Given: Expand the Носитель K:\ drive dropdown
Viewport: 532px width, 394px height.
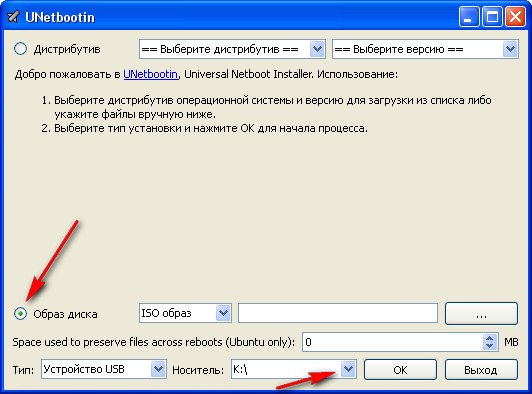Looking at the screenshot, I should 293,369.
